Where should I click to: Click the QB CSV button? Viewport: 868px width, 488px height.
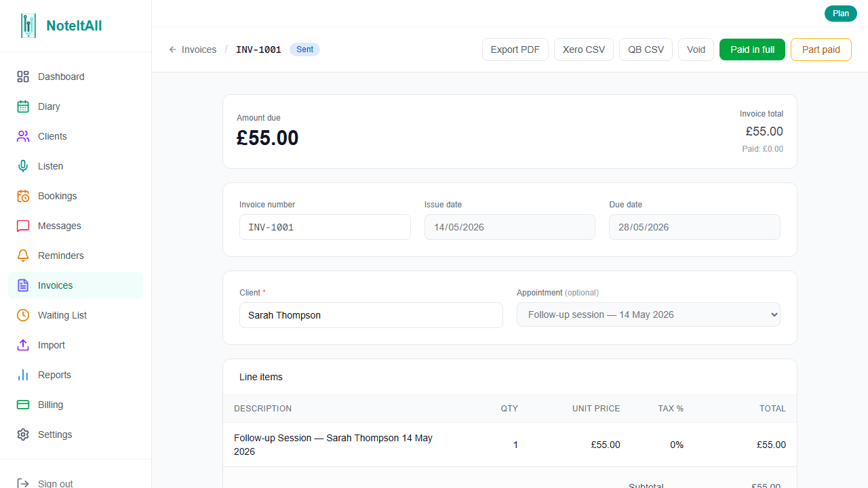point(646,49)
